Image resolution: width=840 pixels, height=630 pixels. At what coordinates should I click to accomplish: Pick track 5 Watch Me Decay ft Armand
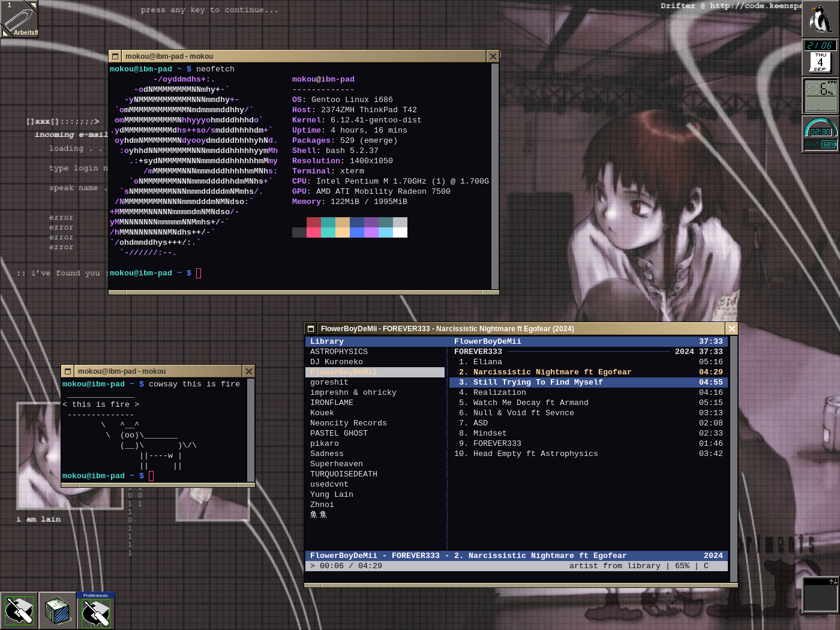(x=530, y=403)
